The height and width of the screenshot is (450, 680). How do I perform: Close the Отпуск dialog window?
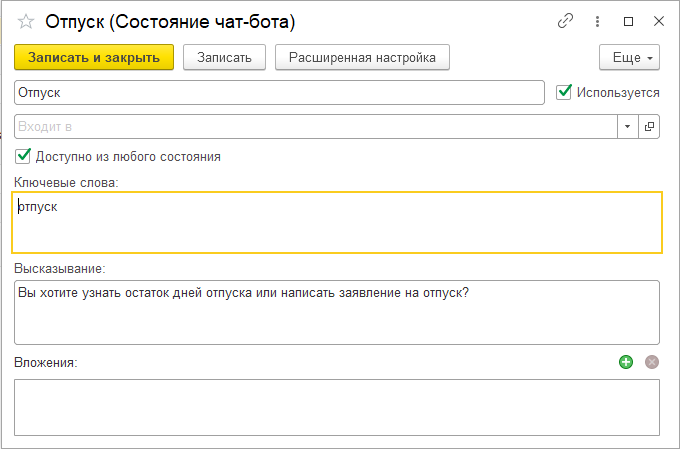tap(658, 21)
